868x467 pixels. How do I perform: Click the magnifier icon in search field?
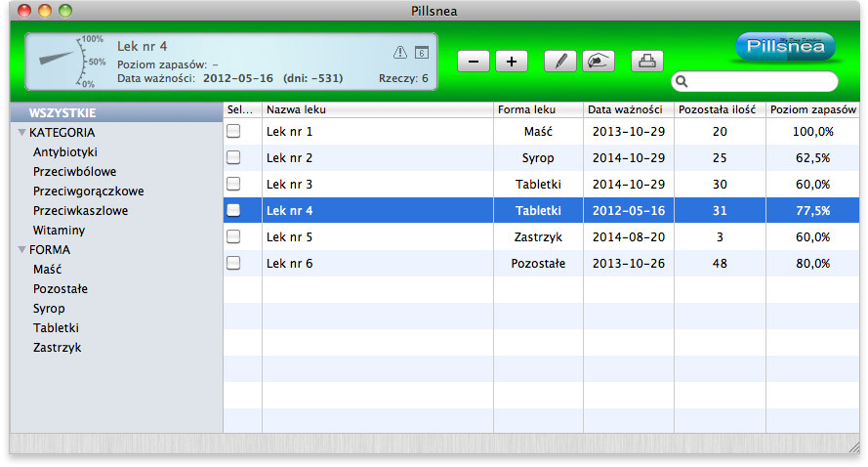tap(682, 81)
